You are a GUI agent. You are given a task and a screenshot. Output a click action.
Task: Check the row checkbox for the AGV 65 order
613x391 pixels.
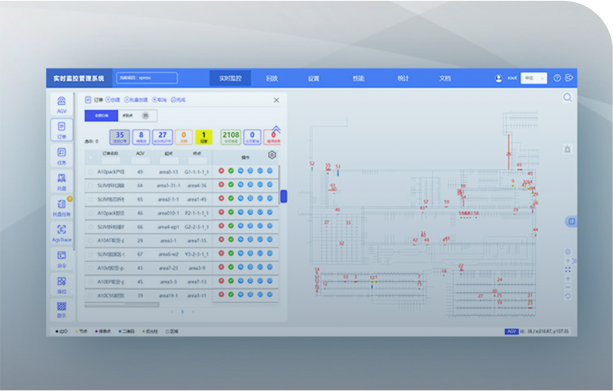(91, 199)
